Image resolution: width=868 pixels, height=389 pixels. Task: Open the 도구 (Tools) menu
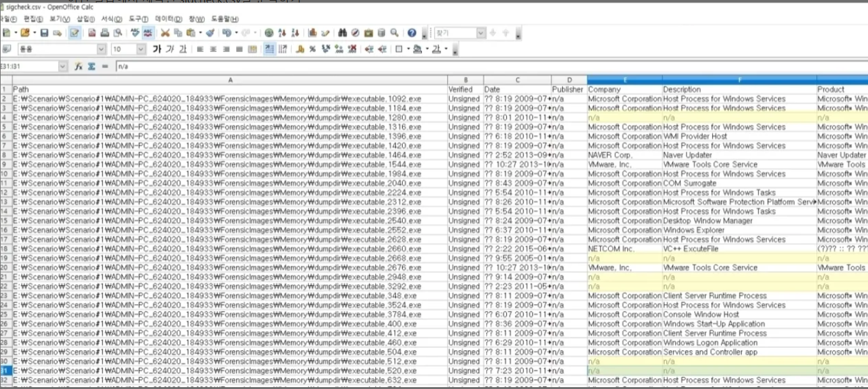[x=138, y=19]
